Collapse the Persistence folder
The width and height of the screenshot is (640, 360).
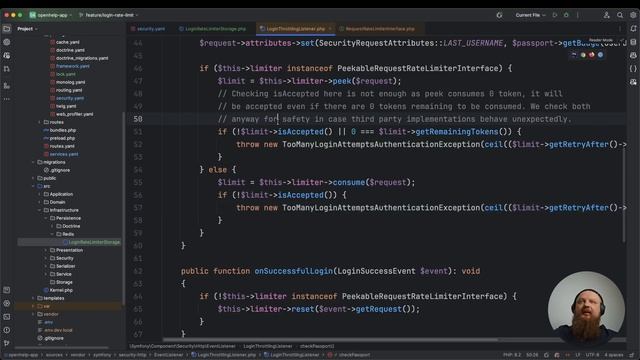pos(46,218)
